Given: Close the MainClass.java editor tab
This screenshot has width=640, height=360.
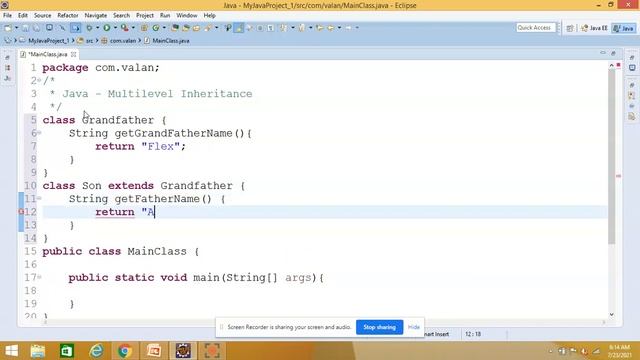Looking at the screenshot, I should pos(73,54).
